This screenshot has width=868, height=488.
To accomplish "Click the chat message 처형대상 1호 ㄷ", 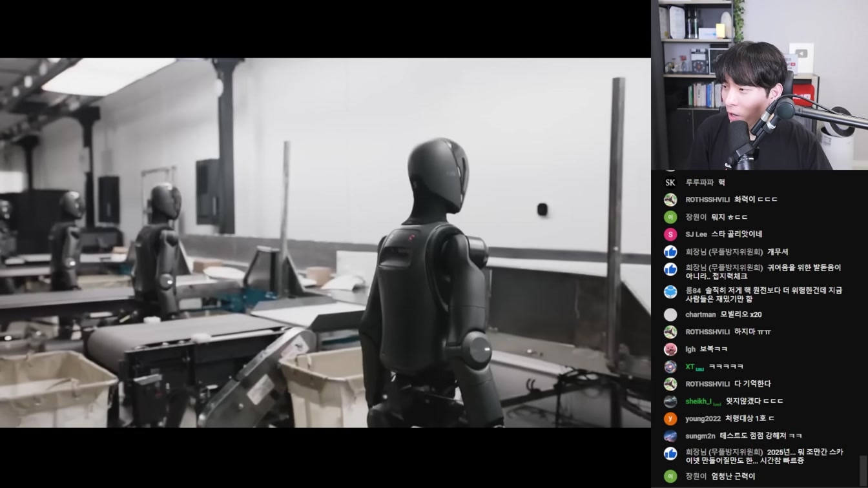I will pyautogui.click(x=749, y=418).
